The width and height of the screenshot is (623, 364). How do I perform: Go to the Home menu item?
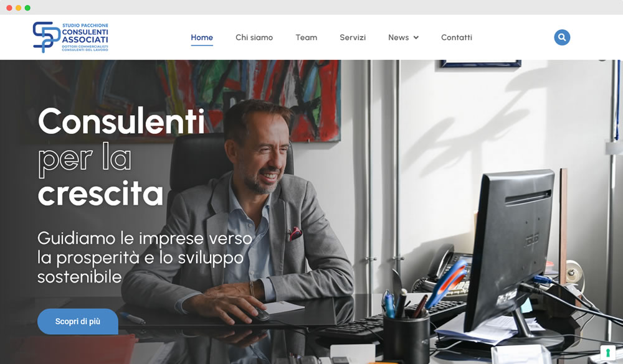coord(202,37)
